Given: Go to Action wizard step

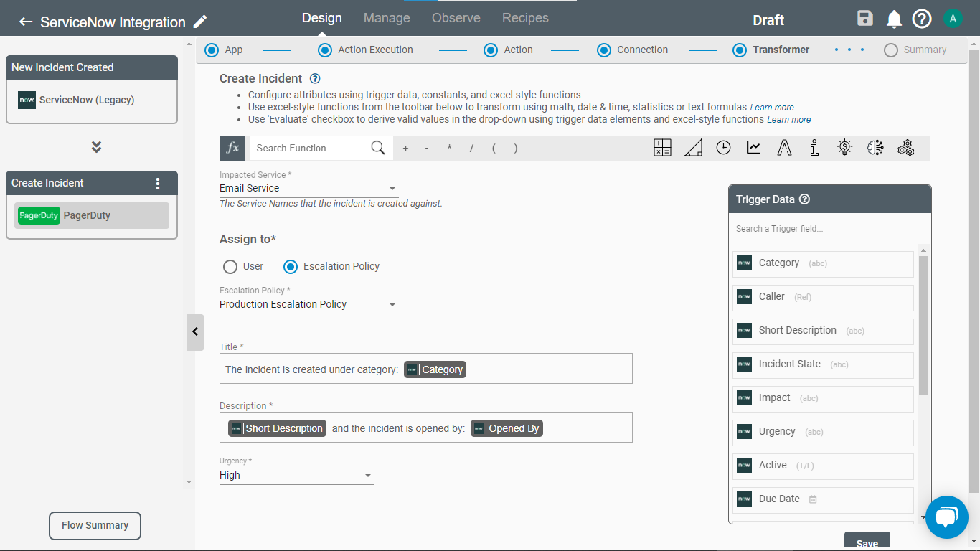Looking at the screenshot, I should (x=508, y=50).
